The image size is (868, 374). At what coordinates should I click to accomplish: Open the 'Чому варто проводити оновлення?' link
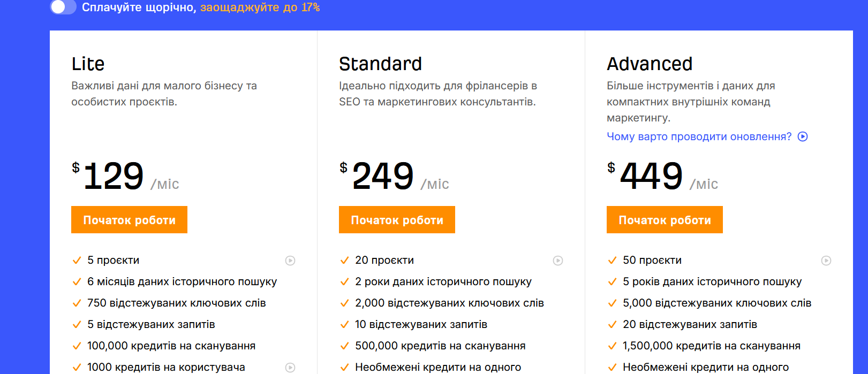pyautogui.click(x=699, y=136)
